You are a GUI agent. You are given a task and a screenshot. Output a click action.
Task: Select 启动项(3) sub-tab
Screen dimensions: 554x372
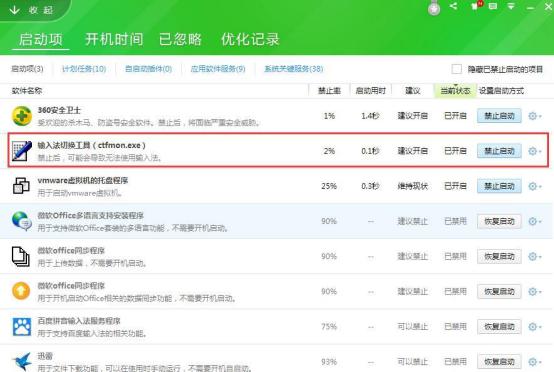tap(27, 69)
